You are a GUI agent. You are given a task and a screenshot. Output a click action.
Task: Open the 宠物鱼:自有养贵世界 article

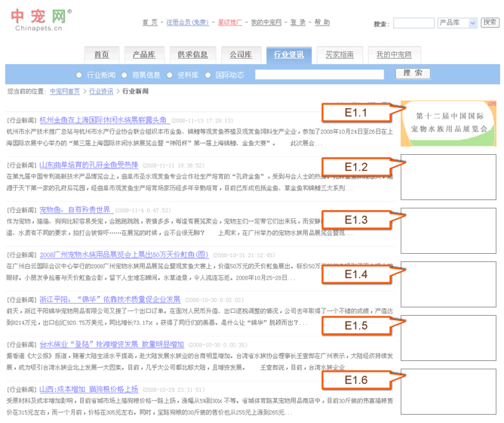pos(75,209)
